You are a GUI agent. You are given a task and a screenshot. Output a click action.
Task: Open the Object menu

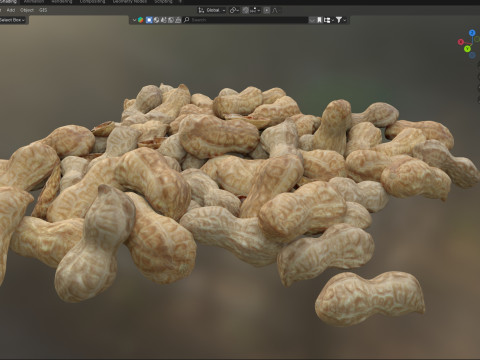pos(27,10)
